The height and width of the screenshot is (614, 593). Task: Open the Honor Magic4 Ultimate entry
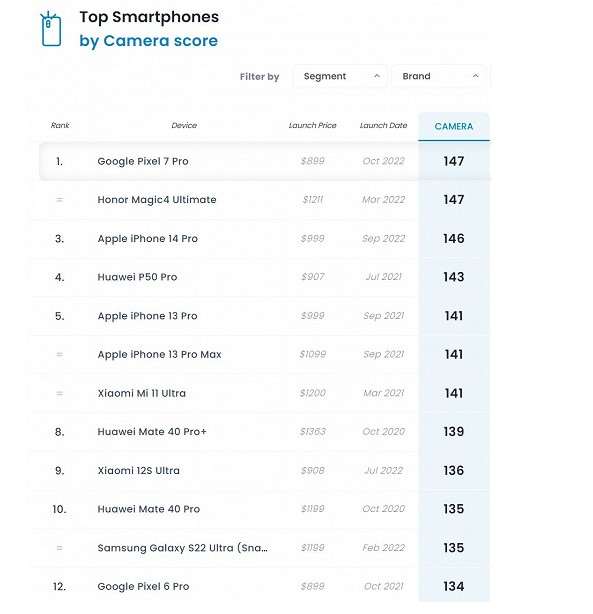pos(157,200)
